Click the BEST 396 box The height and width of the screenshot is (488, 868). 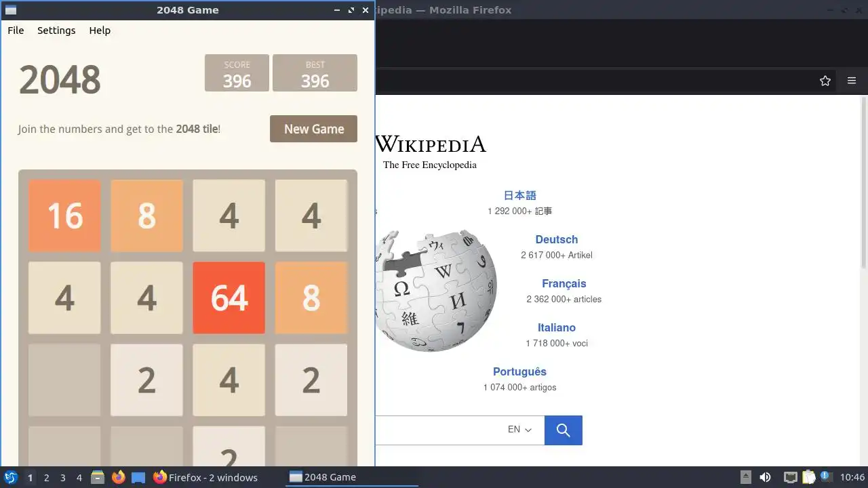tap(315, 73)
